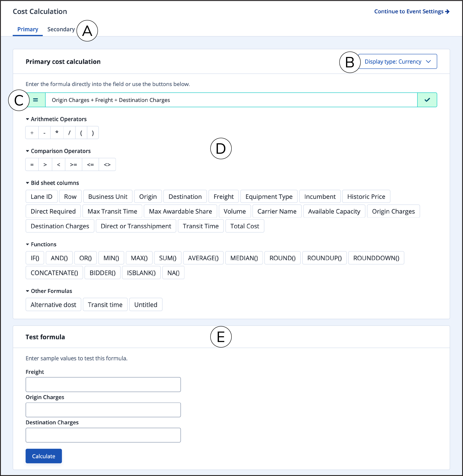Add the Direct Required column
Screen dimensions: 463x476
tap(53, 211)
